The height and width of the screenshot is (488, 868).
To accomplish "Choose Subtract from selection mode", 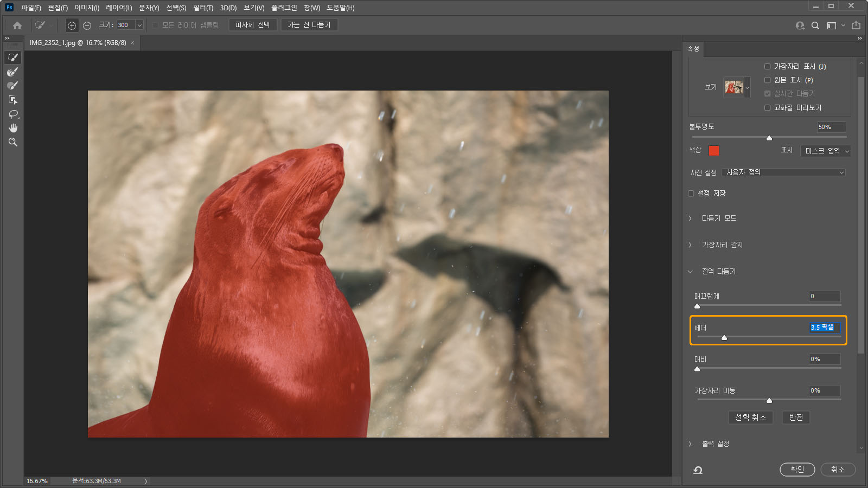I will coord(87,25).
